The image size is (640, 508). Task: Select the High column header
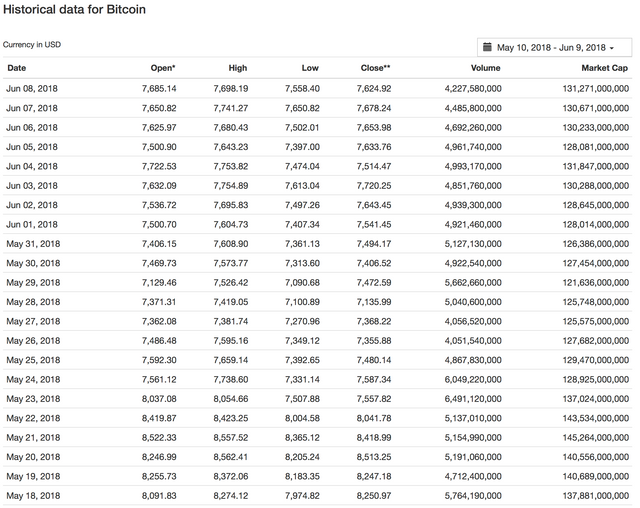[237, 68]
